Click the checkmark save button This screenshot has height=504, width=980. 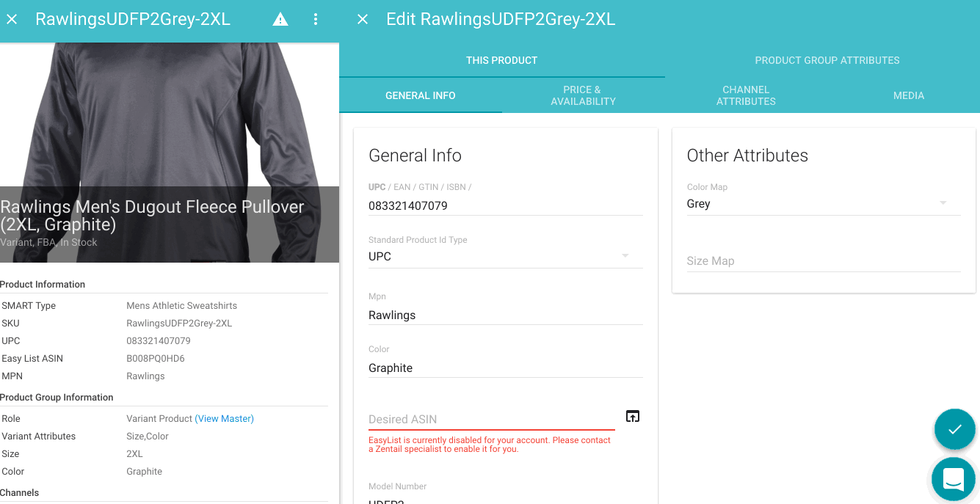[954, 429]
